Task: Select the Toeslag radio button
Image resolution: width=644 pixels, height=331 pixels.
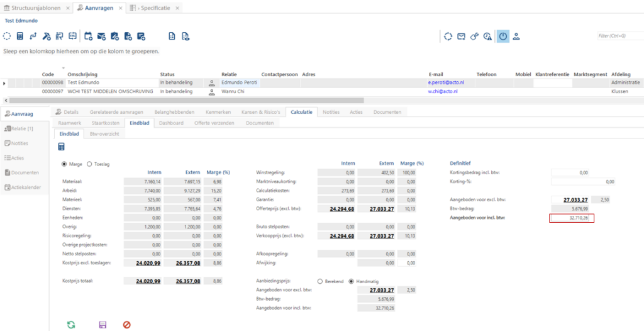Action: click(x=89, y=164)
